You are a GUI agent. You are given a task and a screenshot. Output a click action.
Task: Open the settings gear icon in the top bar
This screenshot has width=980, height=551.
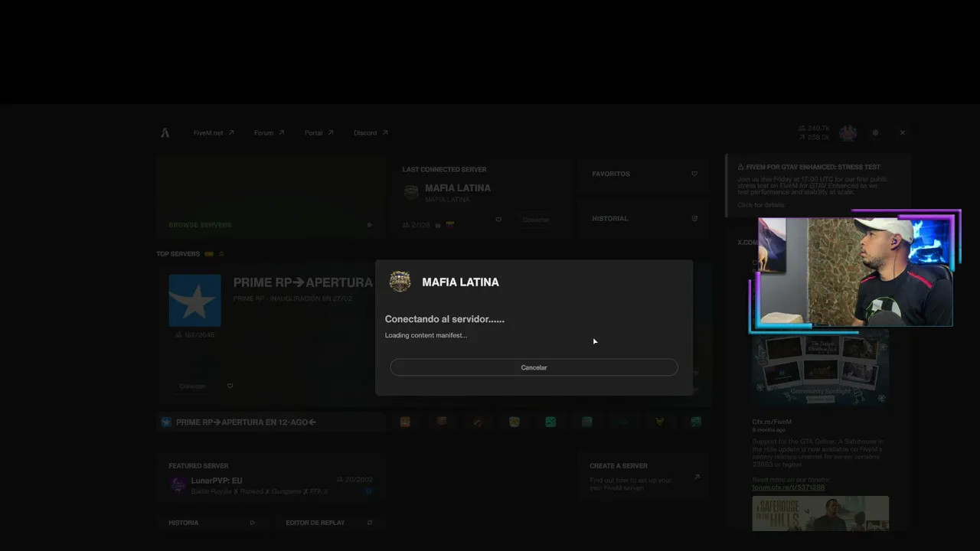[x=875, y=132]
